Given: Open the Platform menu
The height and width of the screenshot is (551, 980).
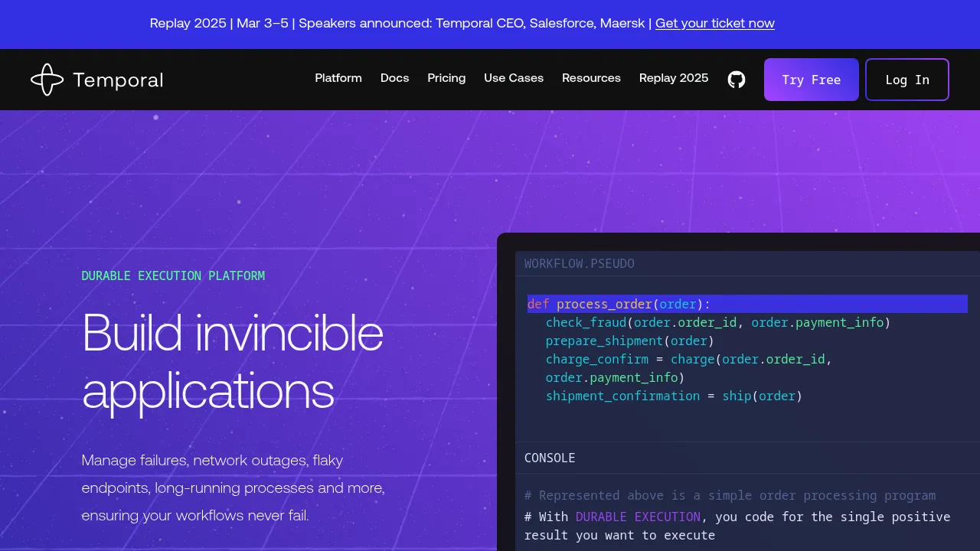Looking at the screenshot, I should tap(338, 78).
